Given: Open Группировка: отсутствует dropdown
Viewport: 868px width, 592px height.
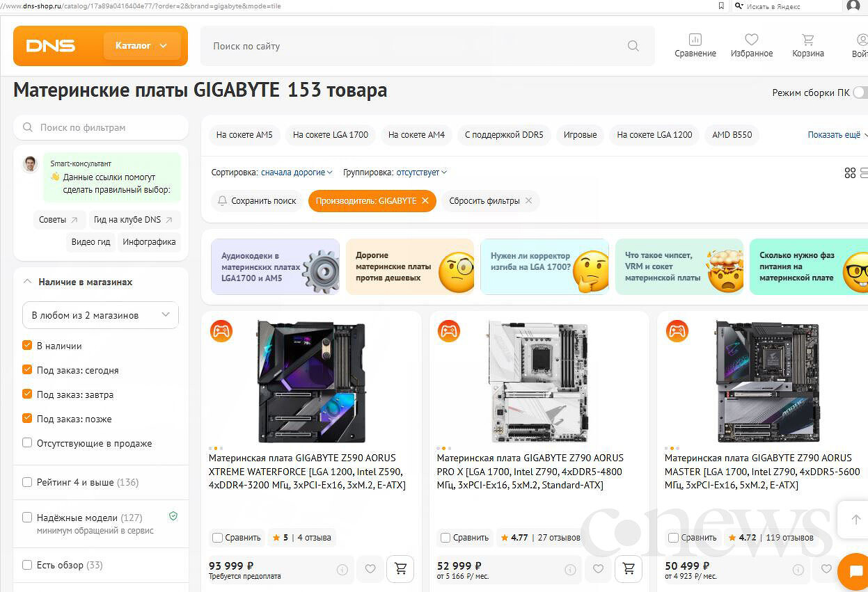Looking at the screenshot, I should pos(422,173).
